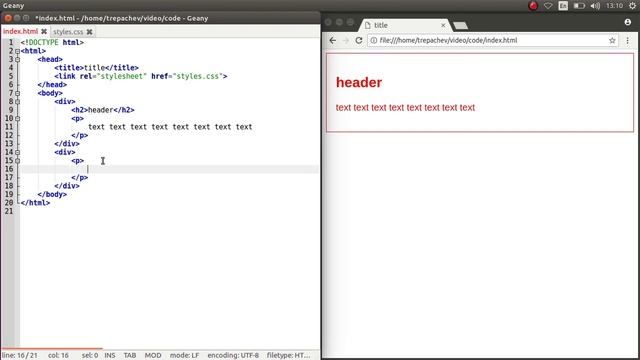
Task: Collapse the body fold marker on line 7
Action: pos(17,93)
